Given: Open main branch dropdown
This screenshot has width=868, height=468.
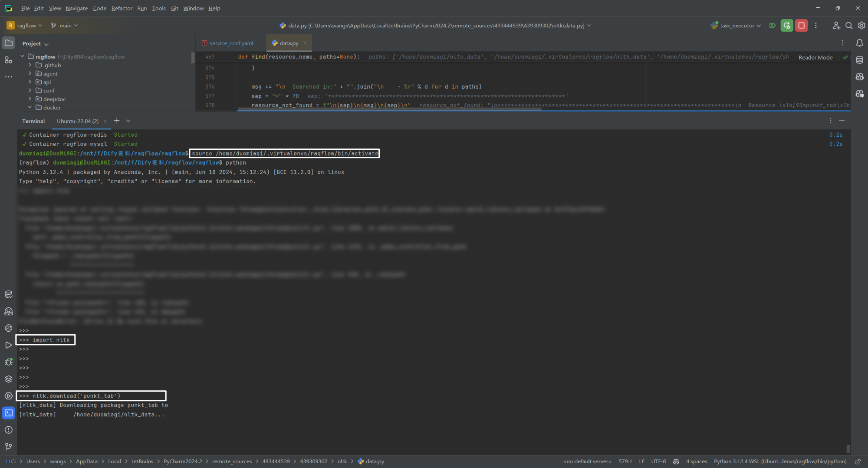Looking at the screenshot, I should tap(64, 26).
